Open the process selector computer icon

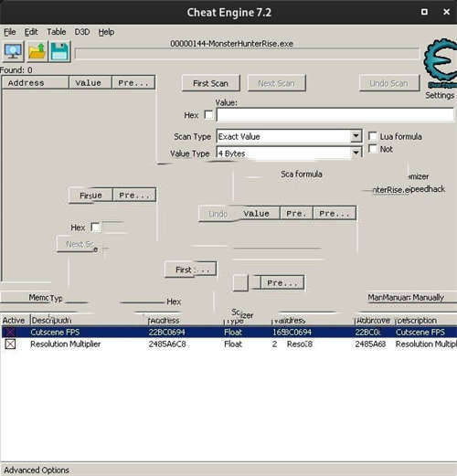pyautogui.click(x=13, y=51)
